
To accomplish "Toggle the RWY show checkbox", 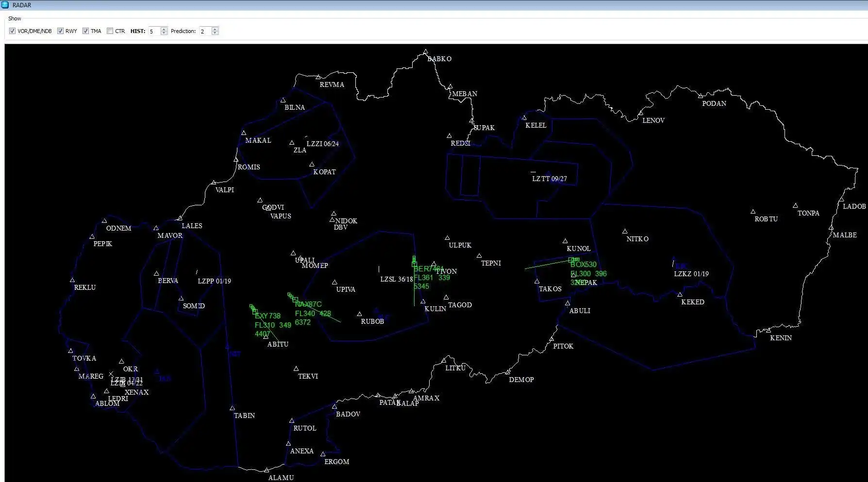I will (60, 31).
